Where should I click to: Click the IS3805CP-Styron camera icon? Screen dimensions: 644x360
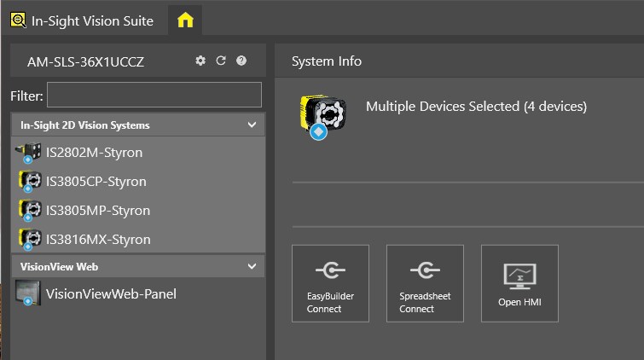(x=30, y=182)
